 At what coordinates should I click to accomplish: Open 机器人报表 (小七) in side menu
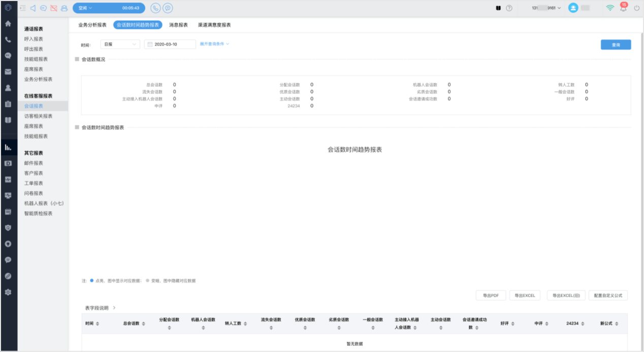[44, 203]
